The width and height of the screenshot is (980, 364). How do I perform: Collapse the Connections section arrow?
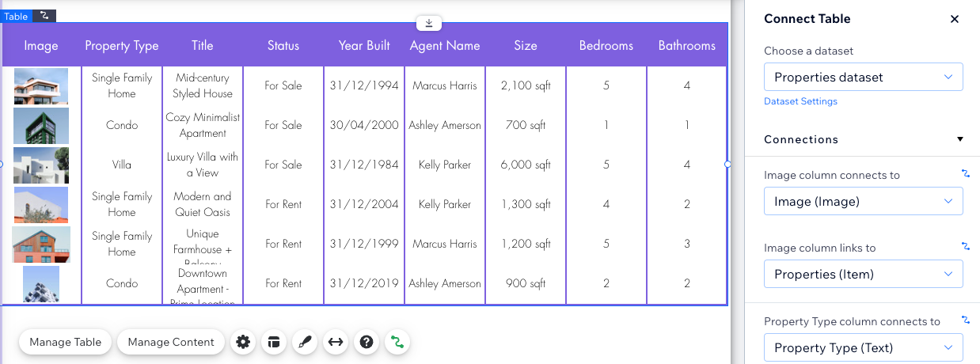pos(960,139)
